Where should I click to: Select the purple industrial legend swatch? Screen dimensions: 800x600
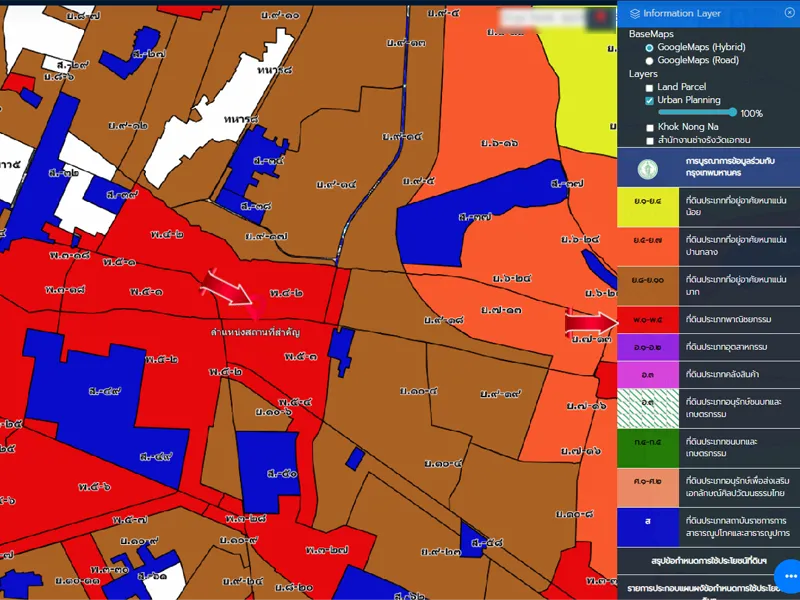pyautogui.click(x=648, y=348)
